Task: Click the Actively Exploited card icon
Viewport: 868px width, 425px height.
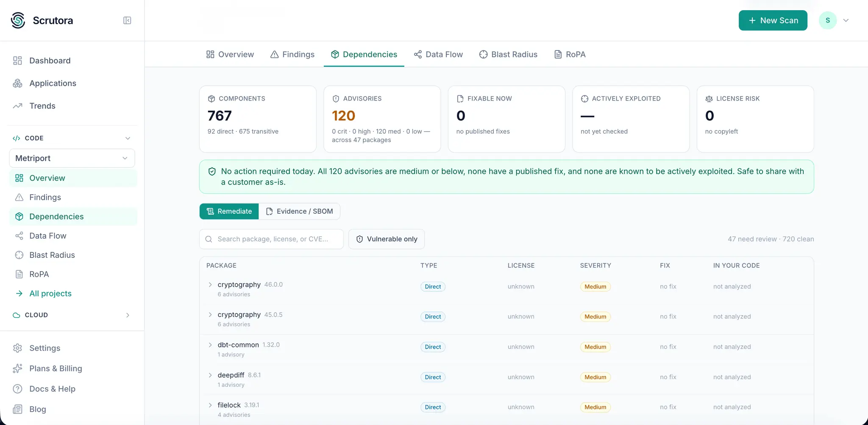Action: (x=584, y=99)
